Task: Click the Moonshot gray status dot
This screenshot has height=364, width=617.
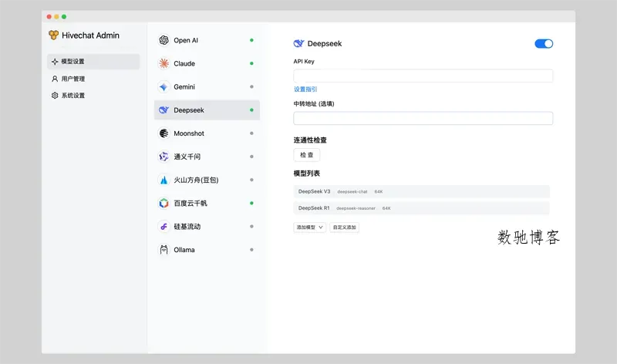Action: coord(251,133)
